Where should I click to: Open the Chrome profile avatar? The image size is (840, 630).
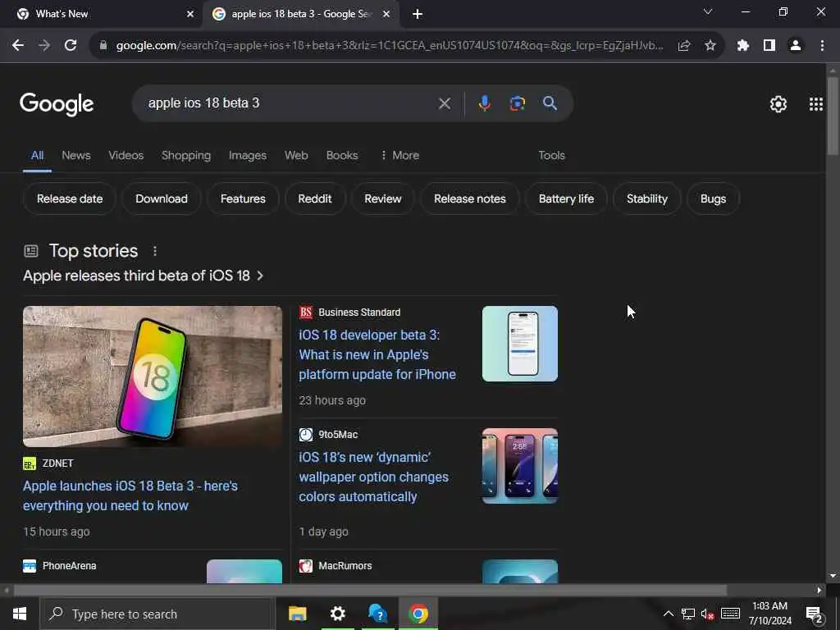(796, 46)
